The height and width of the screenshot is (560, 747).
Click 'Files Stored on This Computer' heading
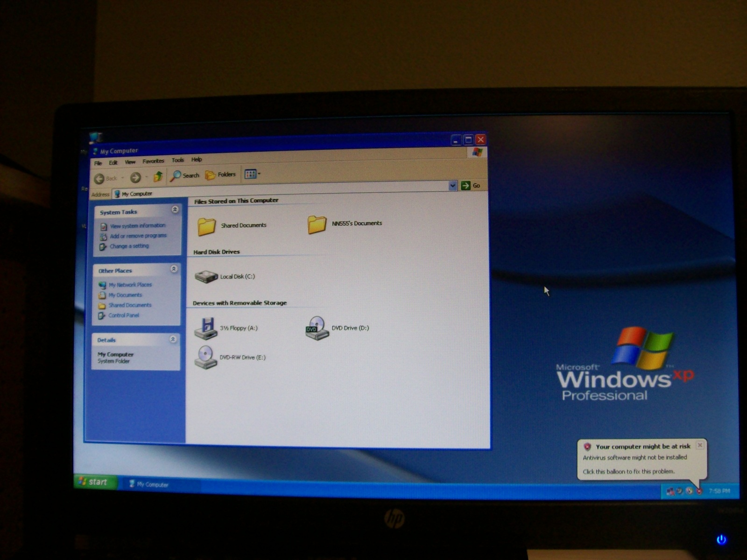click(236, 201)
